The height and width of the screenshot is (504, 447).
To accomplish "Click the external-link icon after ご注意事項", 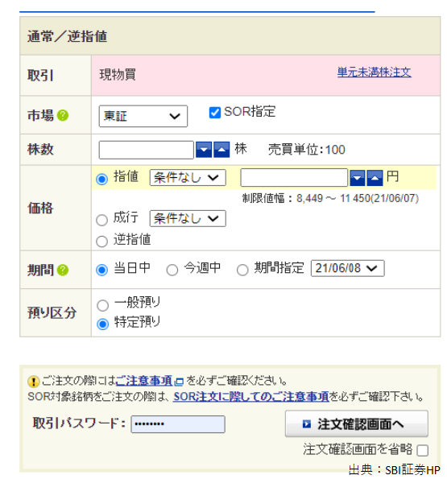I will point(179,382).
